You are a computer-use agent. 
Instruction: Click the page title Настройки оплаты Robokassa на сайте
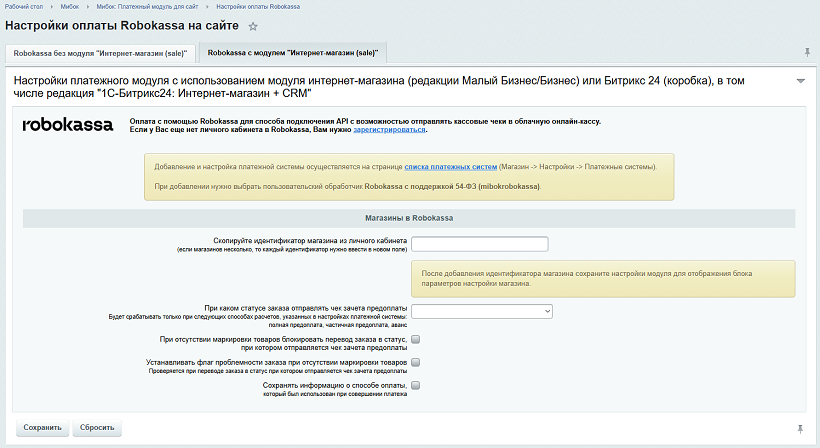[x=122, y=26]
